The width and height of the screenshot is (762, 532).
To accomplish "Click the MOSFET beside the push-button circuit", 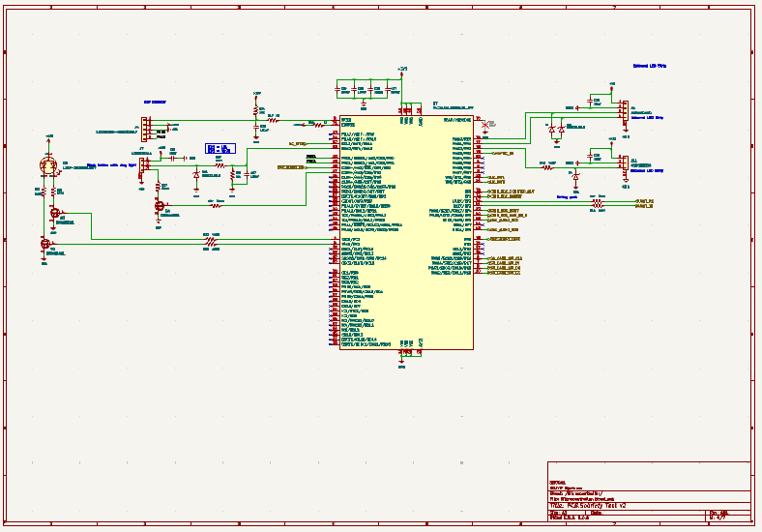I will pos(160,205).
